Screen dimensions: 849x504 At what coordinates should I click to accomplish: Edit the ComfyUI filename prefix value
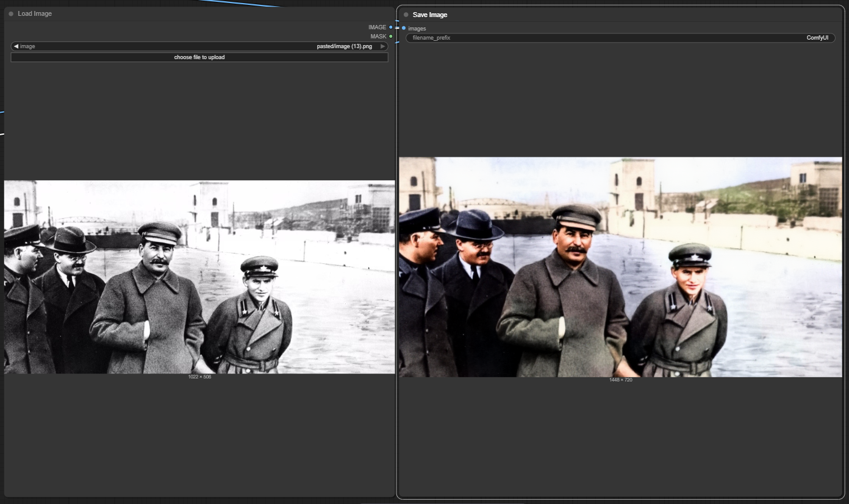click(817, 38)
